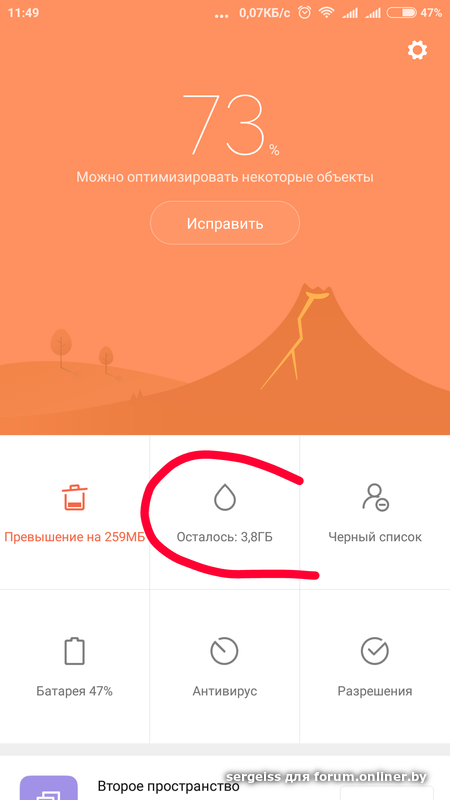Open the Черный список label

[x=375, y=537]
